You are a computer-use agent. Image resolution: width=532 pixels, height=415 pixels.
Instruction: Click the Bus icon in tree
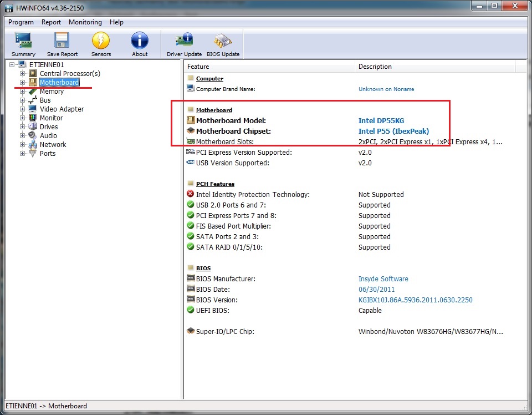click(33, 100)
